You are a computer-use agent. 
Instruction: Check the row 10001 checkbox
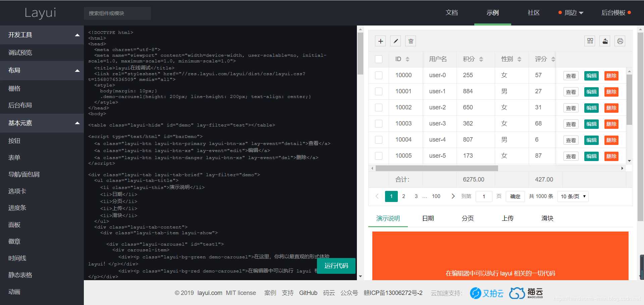(379, 92)
